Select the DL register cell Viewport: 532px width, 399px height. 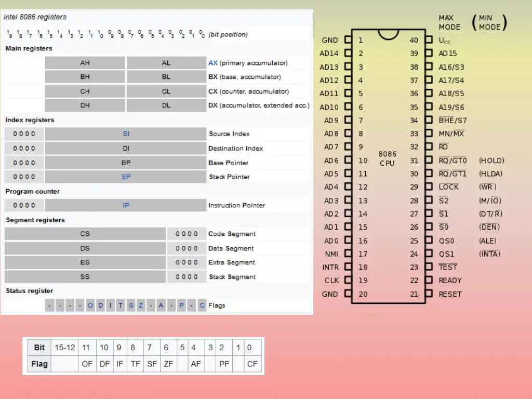click(166, 105)
